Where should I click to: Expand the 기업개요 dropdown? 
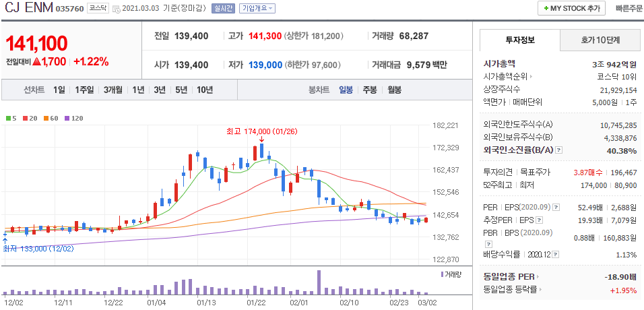257,8
